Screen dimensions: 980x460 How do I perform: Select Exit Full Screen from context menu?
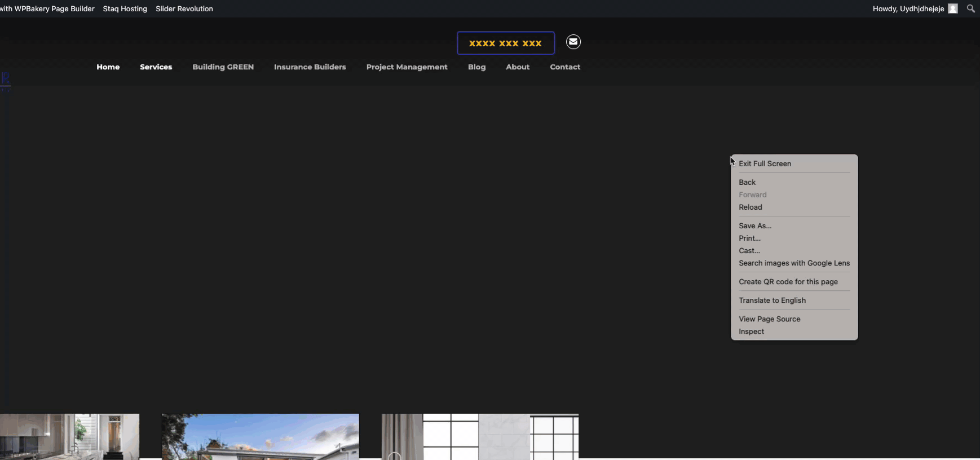(x=765, y=163)
